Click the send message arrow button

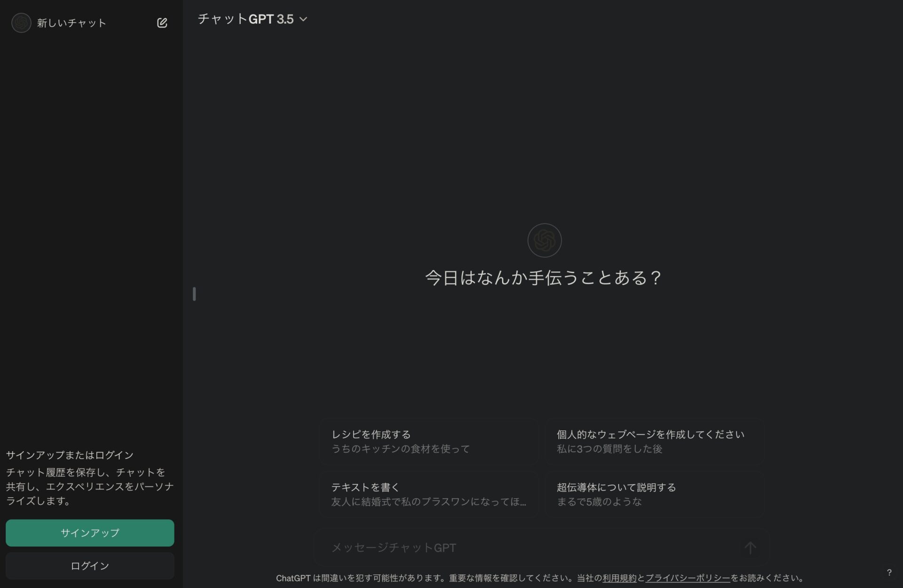[x=750, y=548]
